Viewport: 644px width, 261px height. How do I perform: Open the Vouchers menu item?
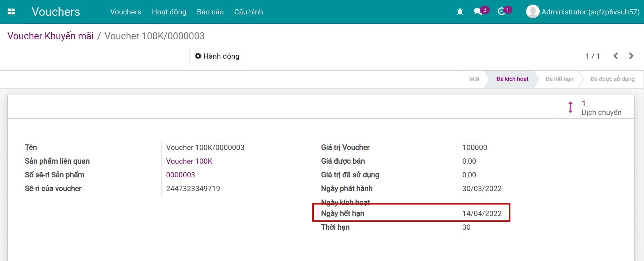click(x=126, y=12)
